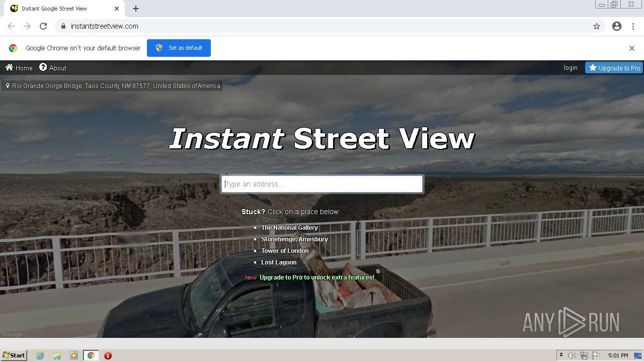644x362 pixels.
Task: View site security lock icon
Action: pyautogui.click(x=63, y=26)
